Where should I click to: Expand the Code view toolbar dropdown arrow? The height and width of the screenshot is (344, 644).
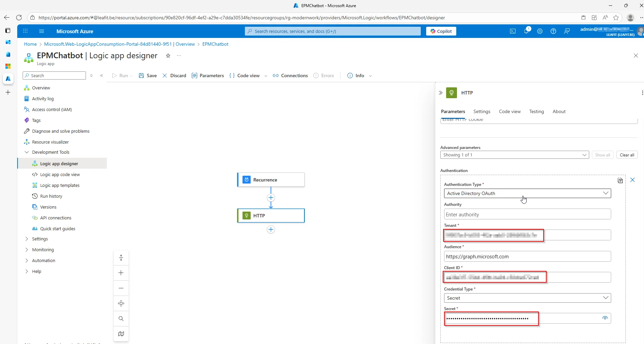point(266,76)
